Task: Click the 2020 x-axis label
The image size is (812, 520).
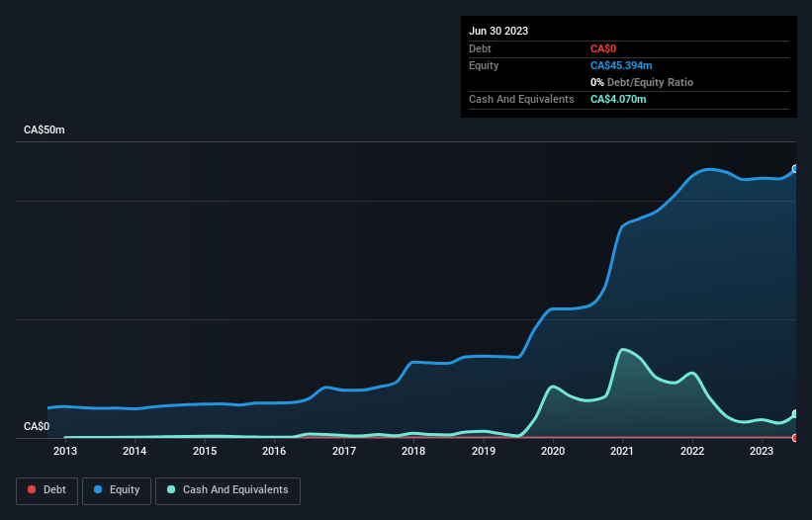Action: 553,451
